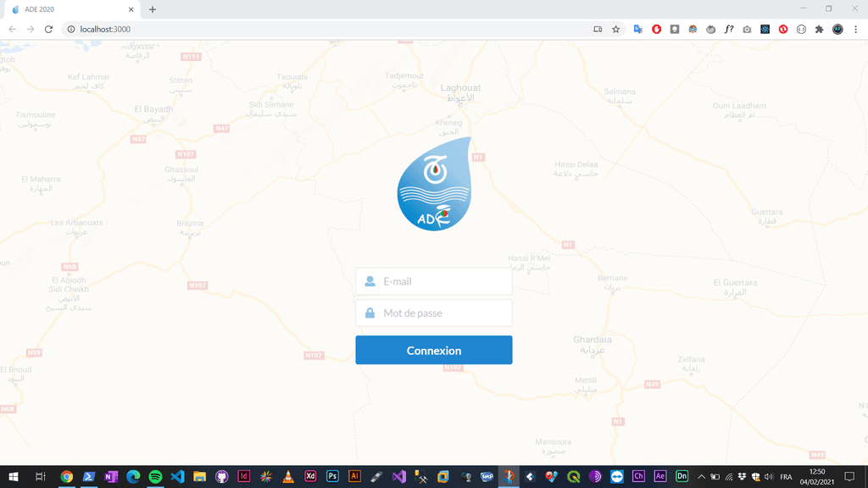Open the React Developer Tools extension

[765, 30]
